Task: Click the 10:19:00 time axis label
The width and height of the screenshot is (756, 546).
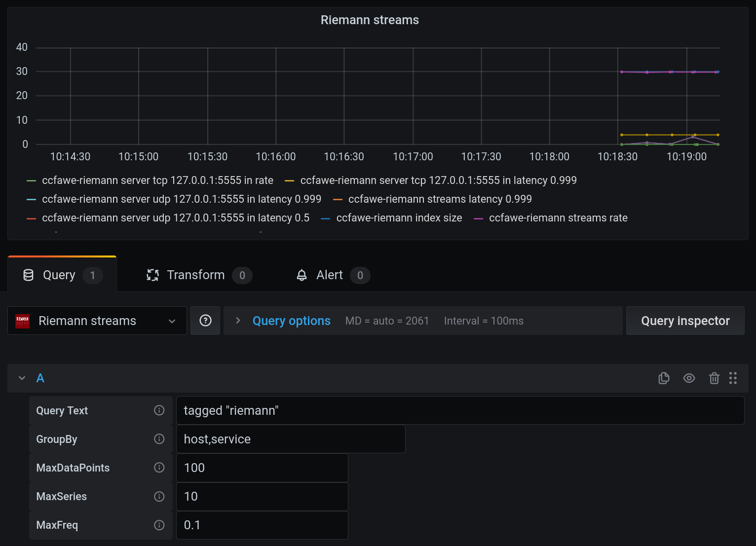Action: 686,157
